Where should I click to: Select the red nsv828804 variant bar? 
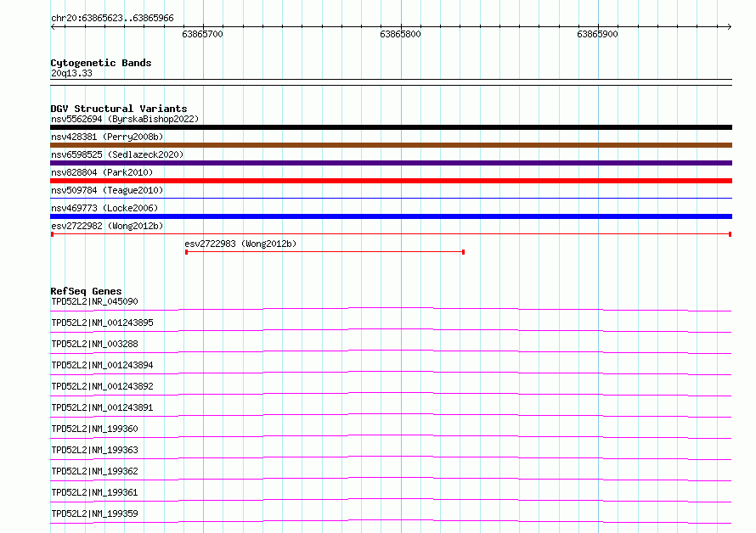[x=391, y=181]
